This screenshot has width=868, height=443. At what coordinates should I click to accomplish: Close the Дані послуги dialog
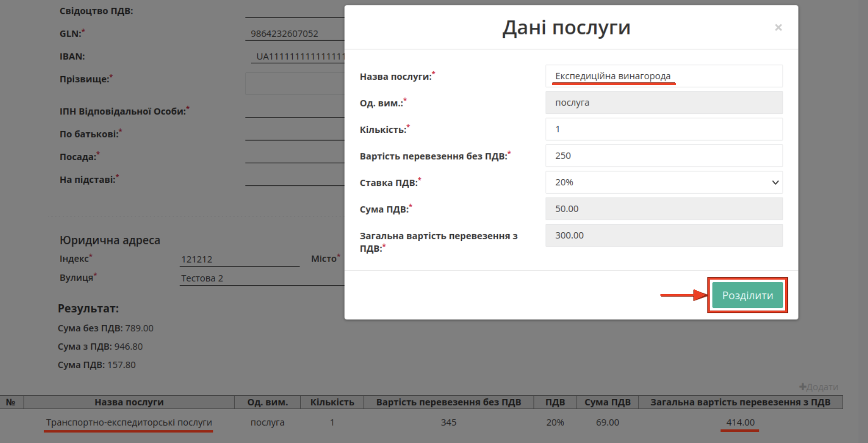(778, 27)
